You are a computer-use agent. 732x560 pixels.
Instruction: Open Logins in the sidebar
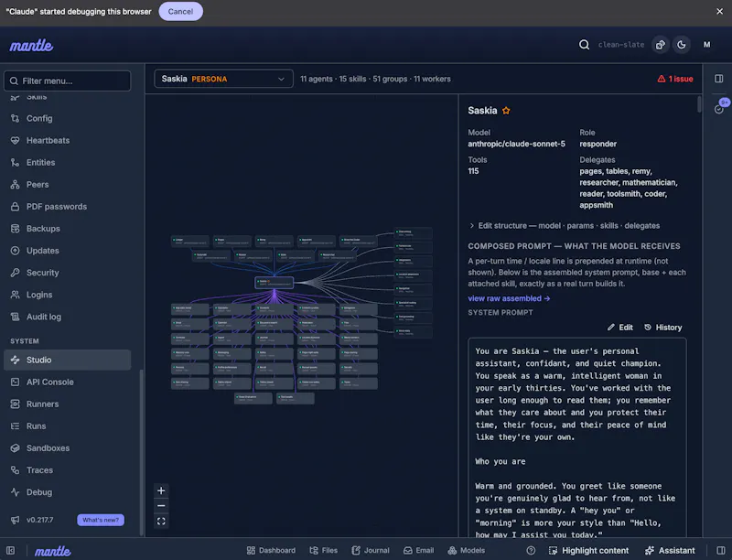(67, 295)
